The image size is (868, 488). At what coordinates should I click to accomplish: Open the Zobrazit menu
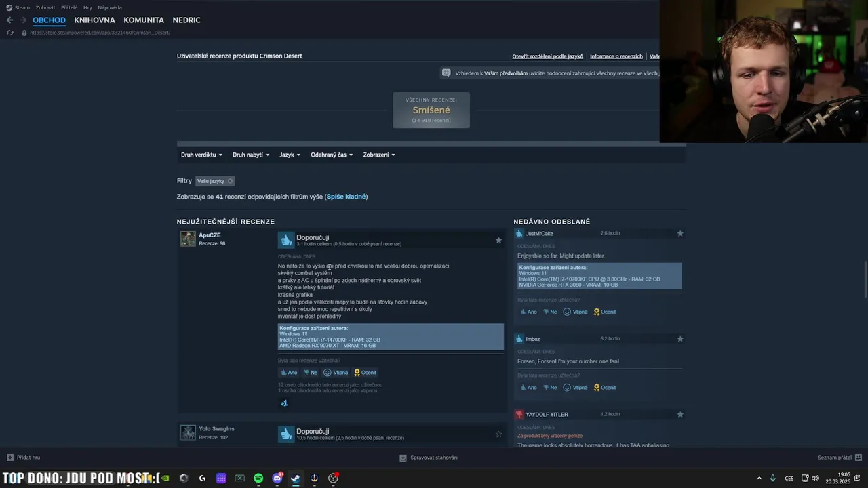tap(45, 7)
